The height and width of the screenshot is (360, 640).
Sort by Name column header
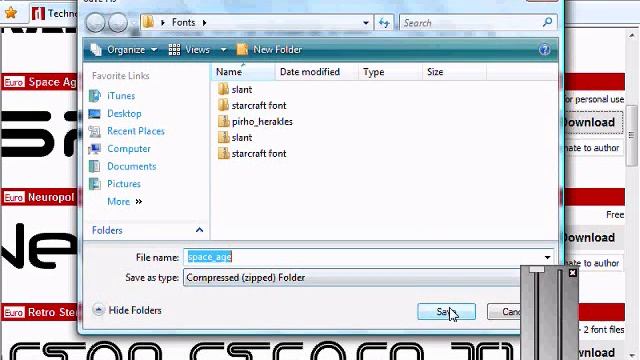243,72
